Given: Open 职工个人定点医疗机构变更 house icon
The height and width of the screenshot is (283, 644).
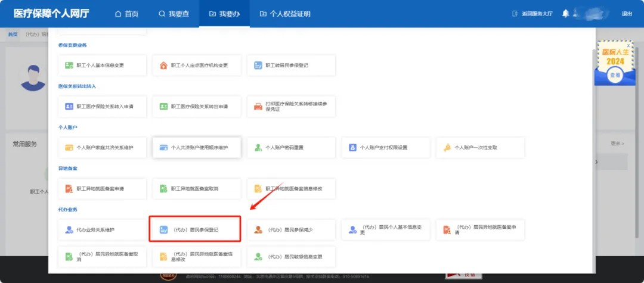Looking at the screenshot, I should [163, 65].
